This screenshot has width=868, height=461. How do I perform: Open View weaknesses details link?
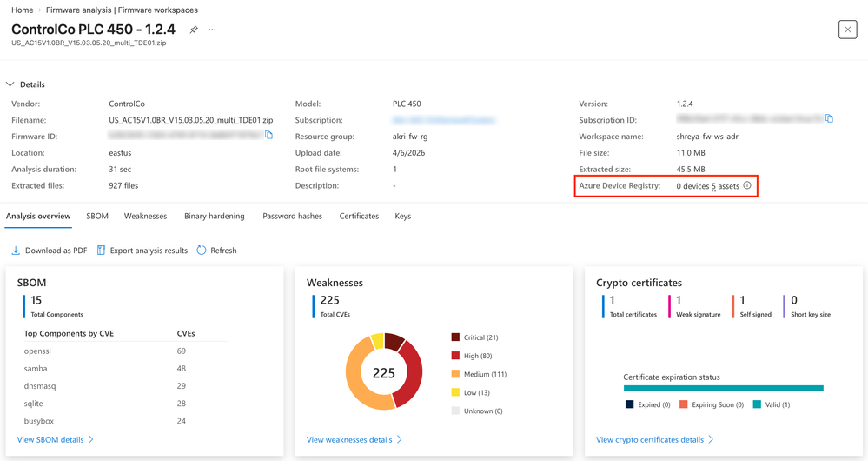pyautogui.click(x=349, y=439)
